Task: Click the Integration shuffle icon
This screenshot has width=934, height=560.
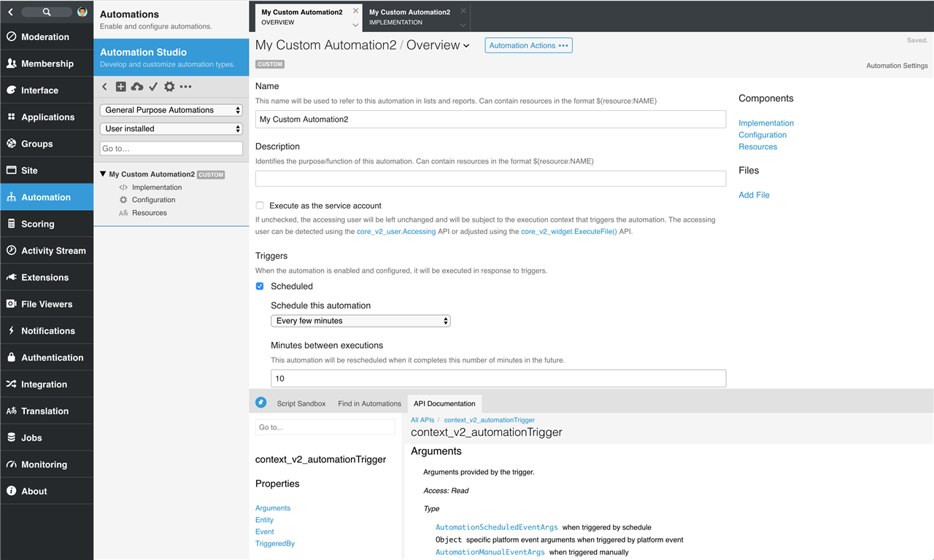Action: tap(11, 384)
